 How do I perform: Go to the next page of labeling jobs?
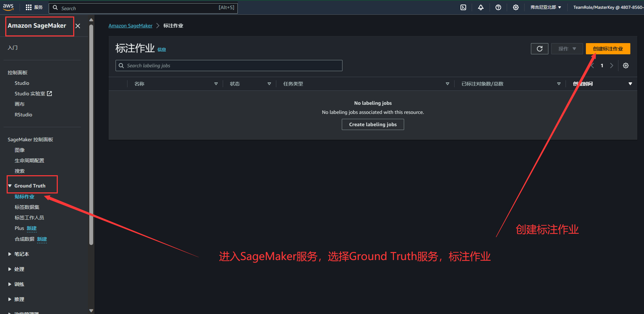(612, 66)
